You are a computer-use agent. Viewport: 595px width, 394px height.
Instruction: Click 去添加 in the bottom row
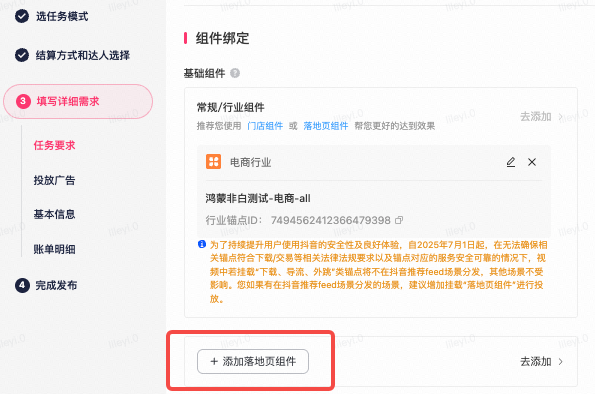(x=535, y=361)
